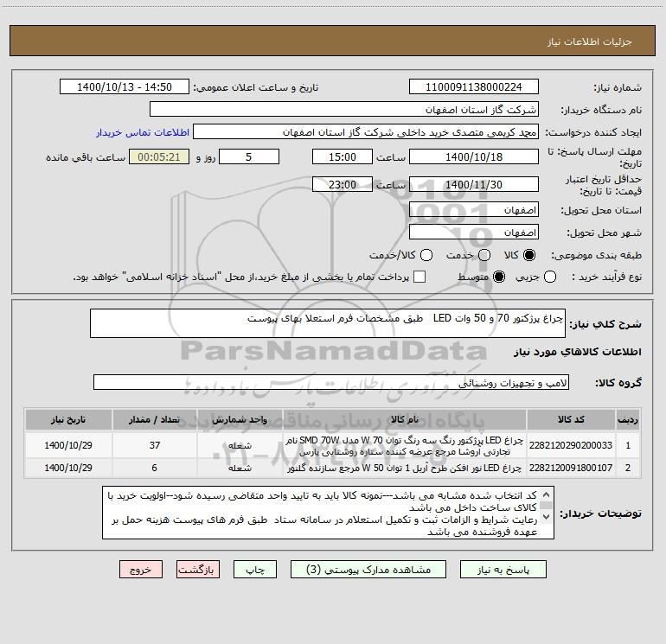Click the validity time field 23:00
The image size is (666, 644).
tap(343, 184)
